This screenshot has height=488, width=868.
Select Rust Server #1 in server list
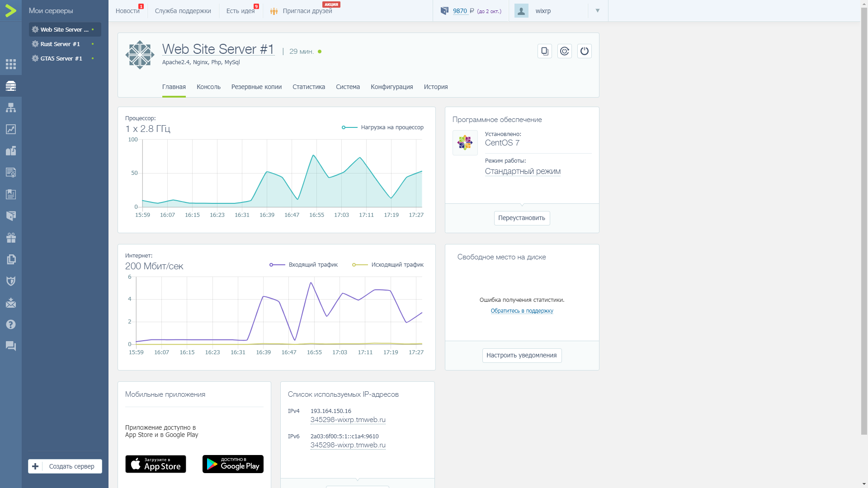60,44
